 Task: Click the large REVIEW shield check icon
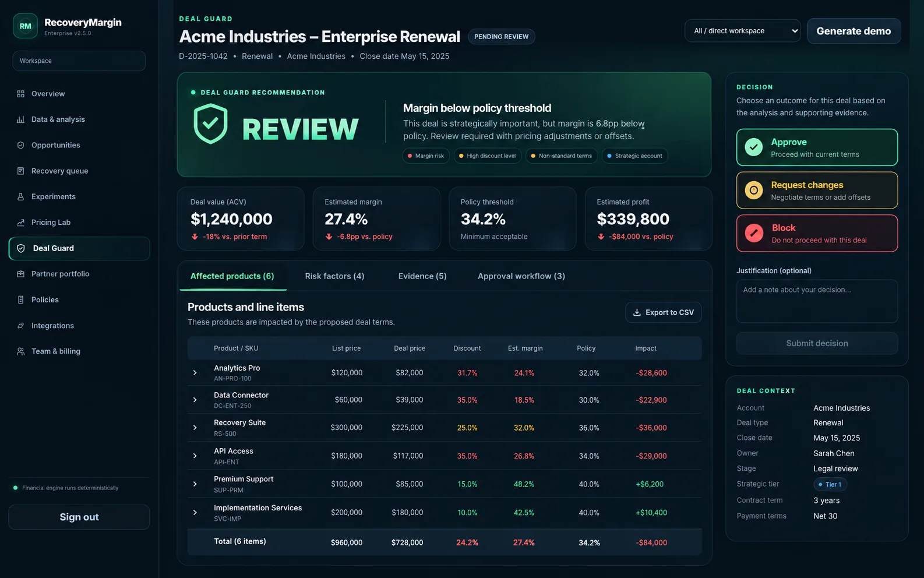[x=210, y=124]
